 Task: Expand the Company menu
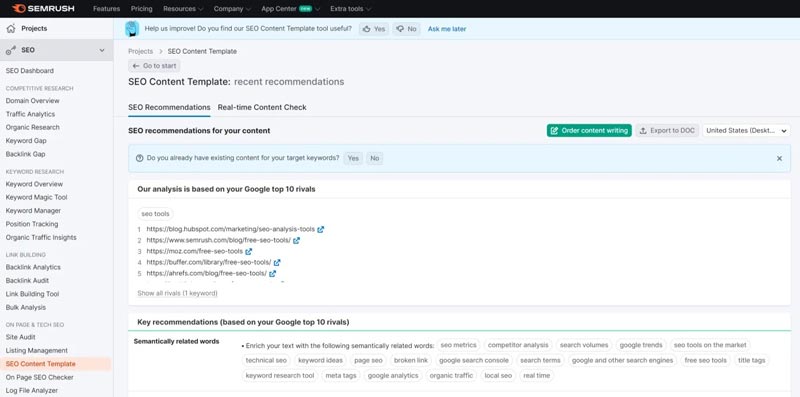pos(232,9)
